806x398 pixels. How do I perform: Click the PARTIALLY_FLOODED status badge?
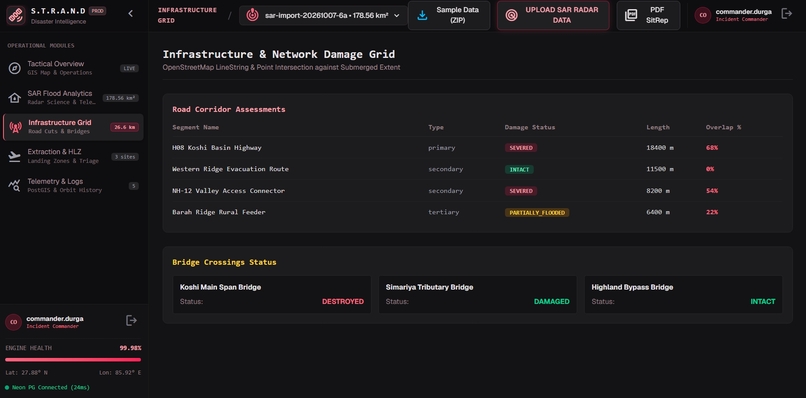(x=537, y=212)
